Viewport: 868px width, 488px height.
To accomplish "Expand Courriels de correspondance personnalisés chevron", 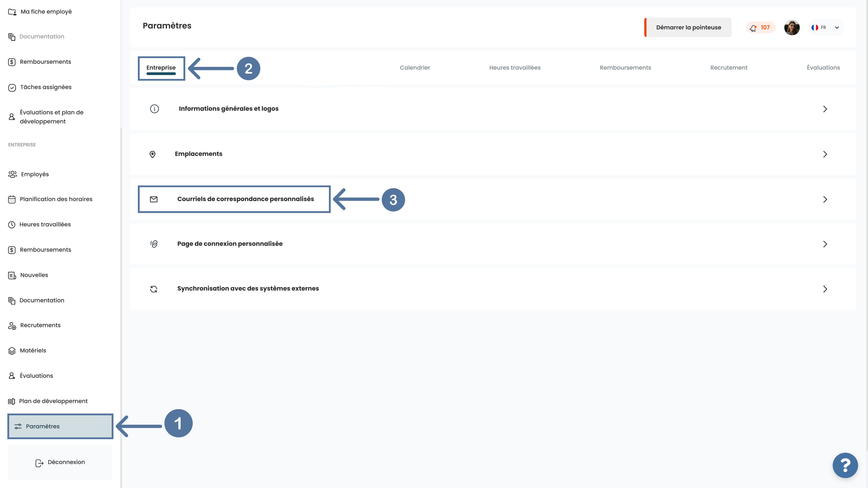I will pyautogui.click(x=825, y=199).
